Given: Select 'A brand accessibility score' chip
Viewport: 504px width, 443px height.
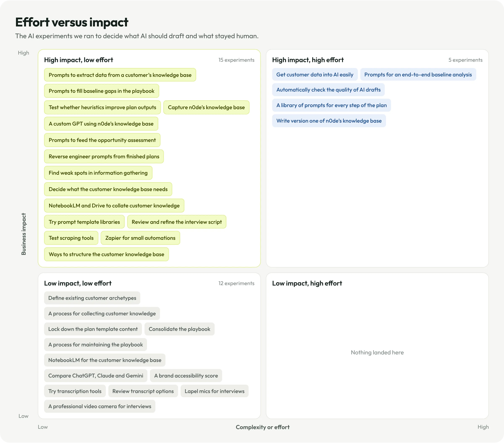Looking at the screenshot, I should pyautogui.click(x=186, y=376).
